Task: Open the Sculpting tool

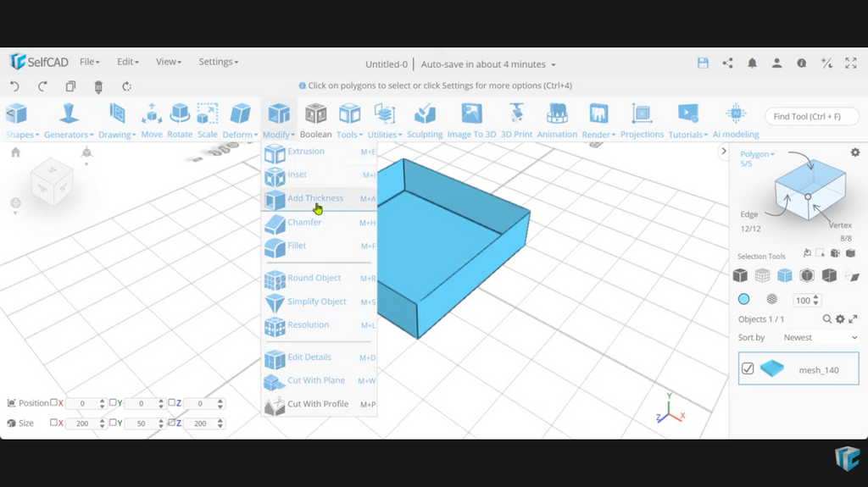Action: 425,120
